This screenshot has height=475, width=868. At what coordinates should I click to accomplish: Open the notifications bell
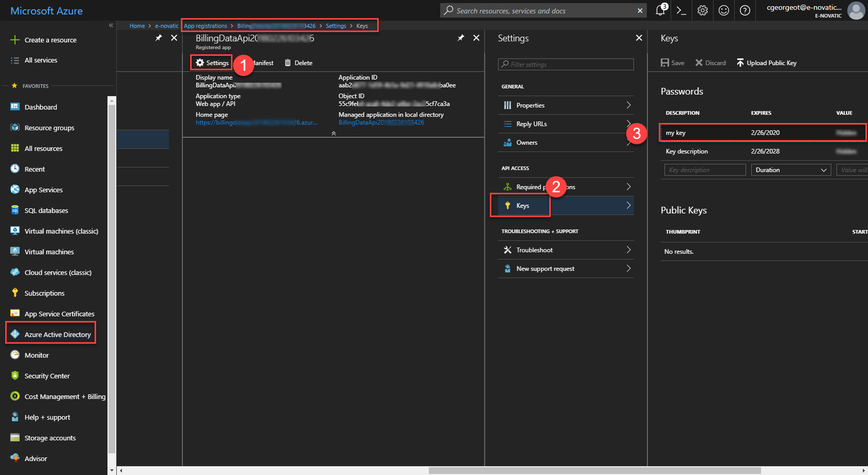point(660,10)
